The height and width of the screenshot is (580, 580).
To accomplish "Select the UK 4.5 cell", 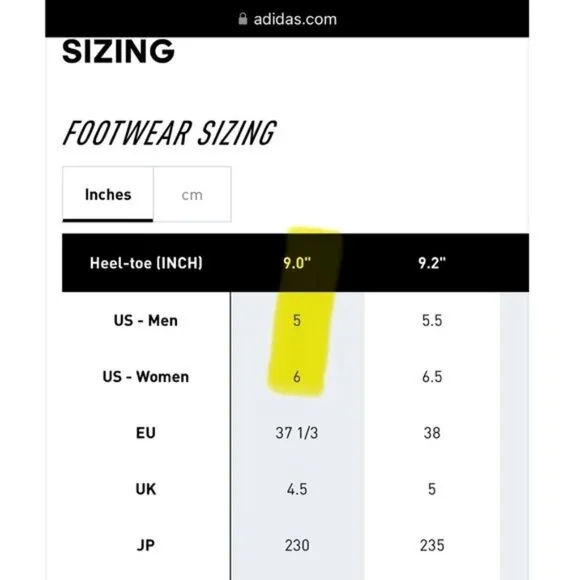I will [297, 489].
